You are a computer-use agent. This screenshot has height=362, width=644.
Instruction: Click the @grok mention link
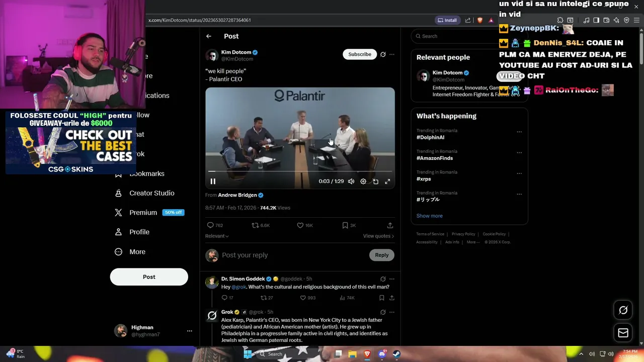238,287
